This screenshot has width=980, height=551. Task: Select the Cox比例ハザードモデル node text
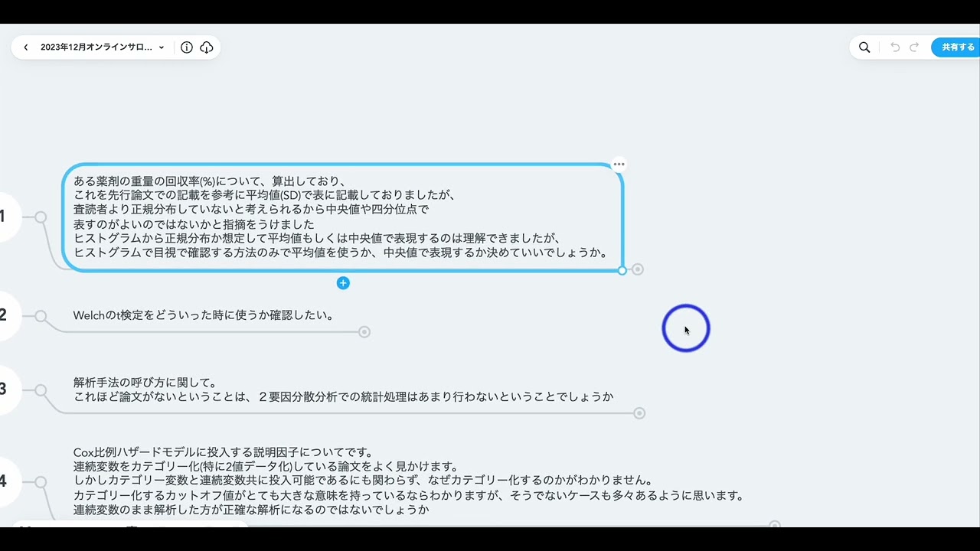coord(409,481)
